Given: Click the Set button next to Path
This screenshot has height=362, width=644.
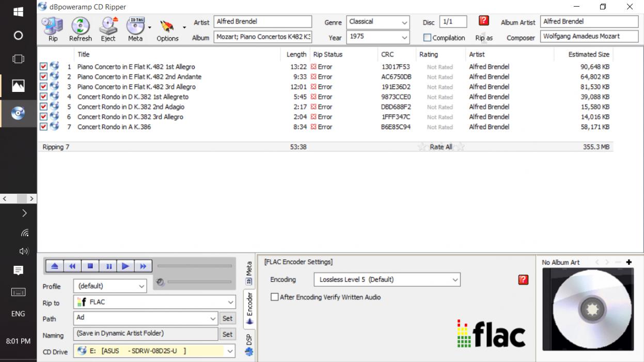Looking at the screenshot, I should pos(227,319).
